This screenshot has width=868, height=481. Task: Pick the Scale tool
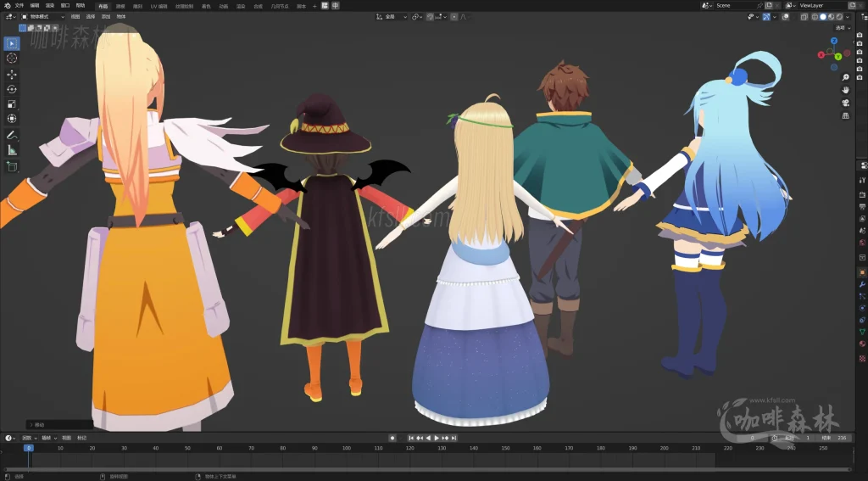tap(12, 103)
